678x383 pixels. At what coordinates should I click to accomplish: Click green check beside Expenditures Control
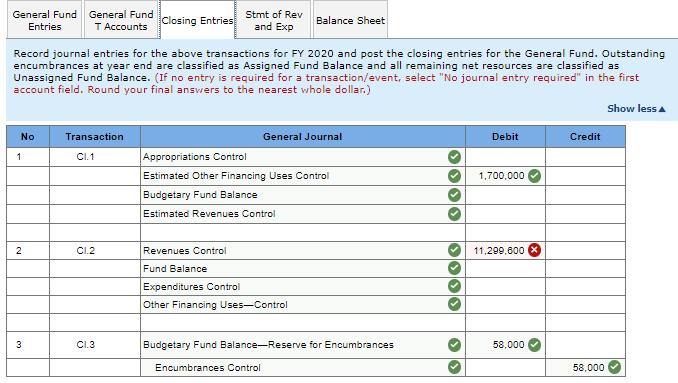454,286
